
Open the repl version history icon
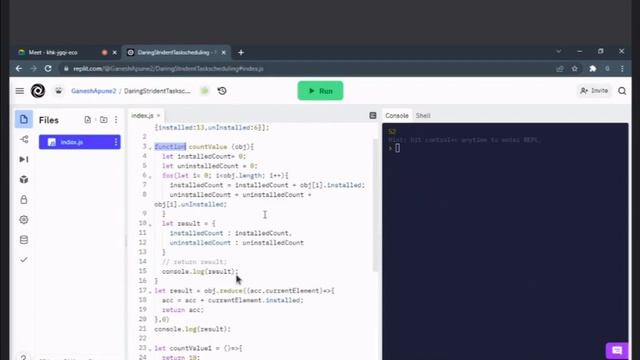pyautogui.click(x=222, y=91)
